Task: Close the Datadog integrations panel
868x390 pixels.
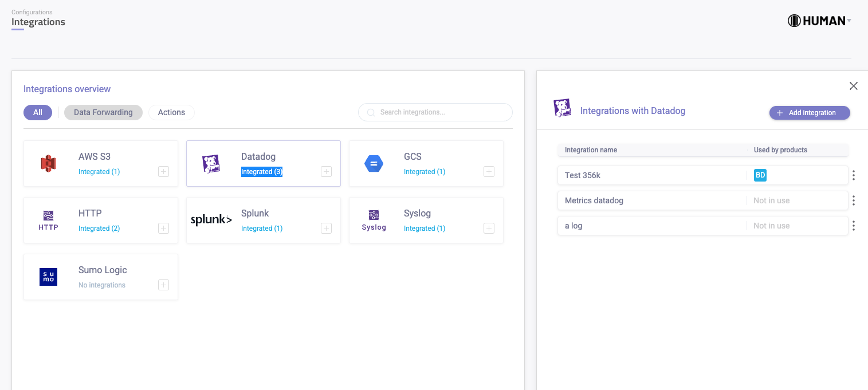Action: 853,86
